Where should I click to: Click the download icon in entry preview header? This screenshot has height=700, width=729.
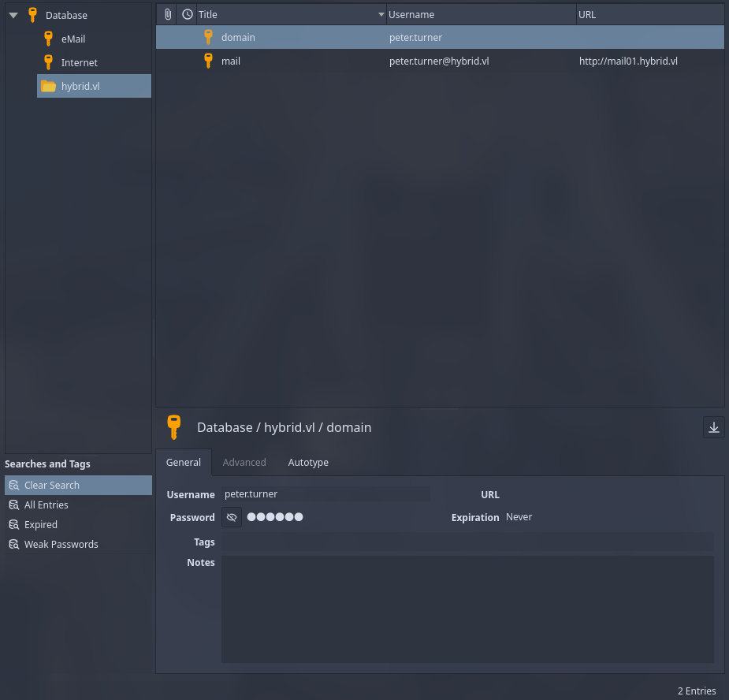713,427
